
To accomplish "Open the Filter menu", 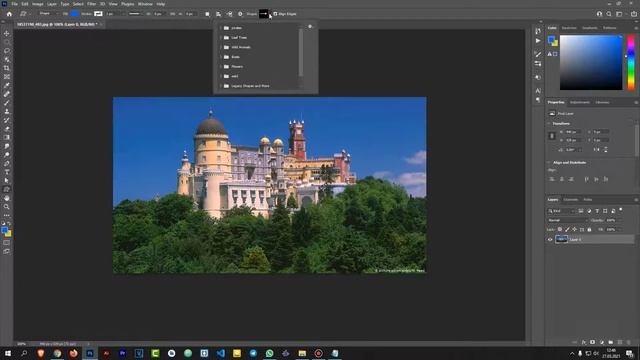I will point(91,4).
